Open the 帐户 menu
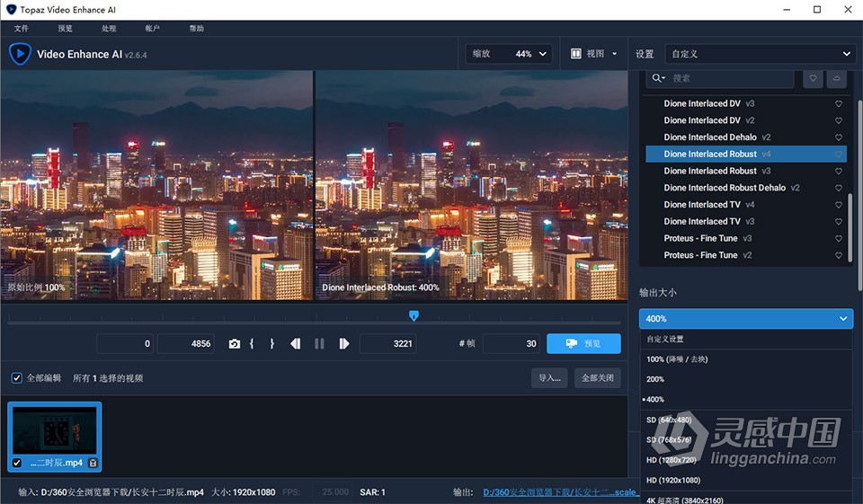Viewport: 863px width, 504px height. pyautogui.click(x=153, y=29)
